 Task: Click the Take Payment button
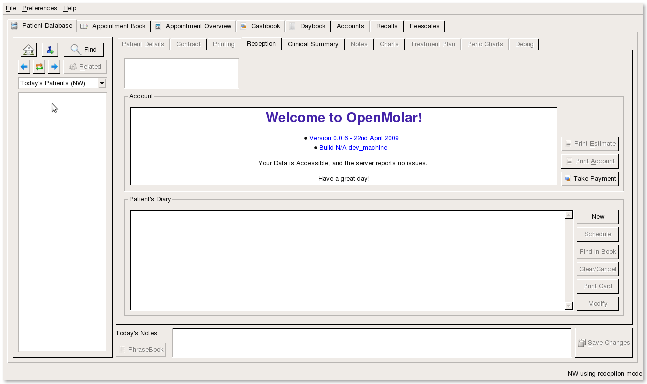(590, 179)
